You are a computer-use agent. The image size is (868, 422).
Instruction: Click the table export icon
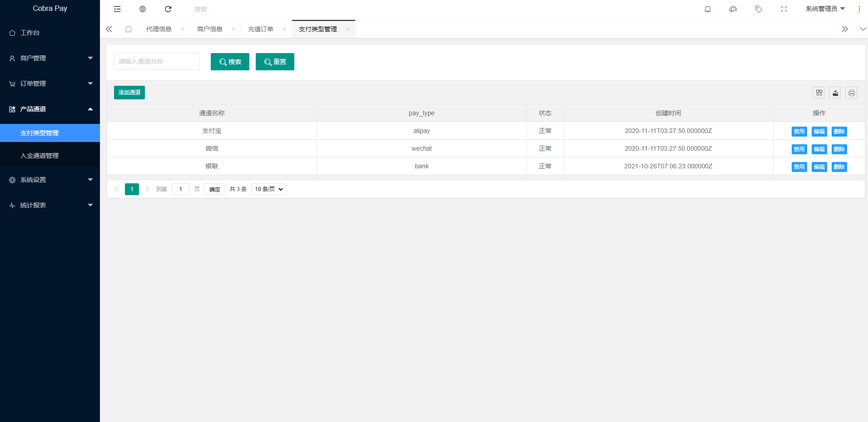835,93
